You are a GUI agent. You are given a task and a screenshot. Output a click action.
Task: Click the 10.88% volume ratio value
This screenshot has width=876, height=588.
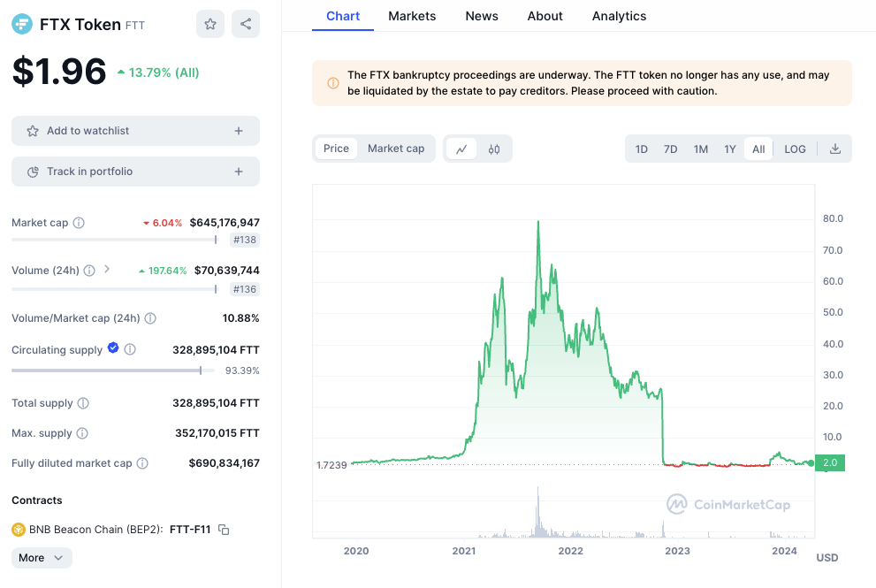pos(240,318)
